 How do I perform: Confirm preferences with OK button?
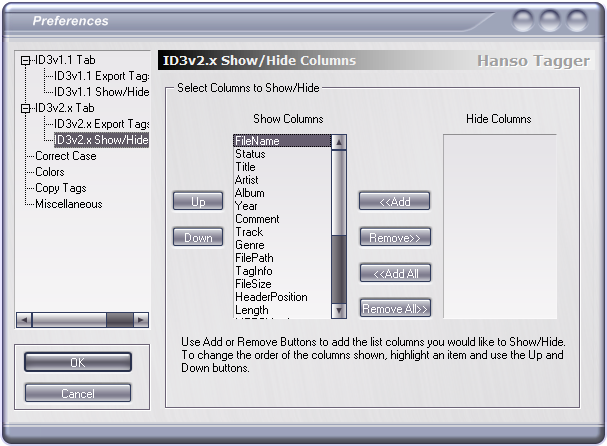[x=78, y=362]
